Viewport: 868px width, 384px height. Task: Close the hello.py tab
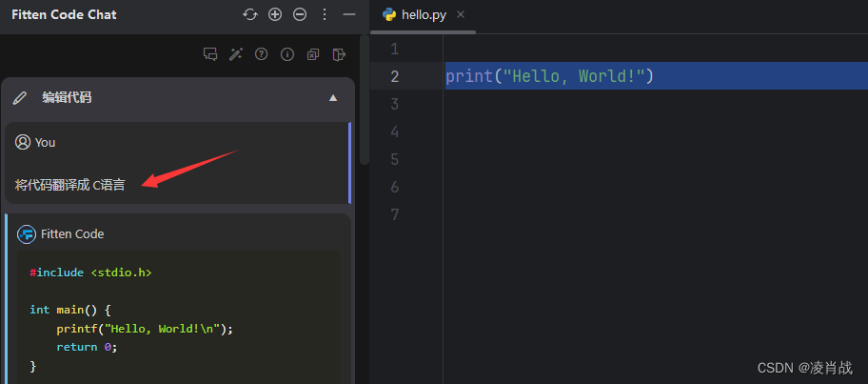pos(461,14)
